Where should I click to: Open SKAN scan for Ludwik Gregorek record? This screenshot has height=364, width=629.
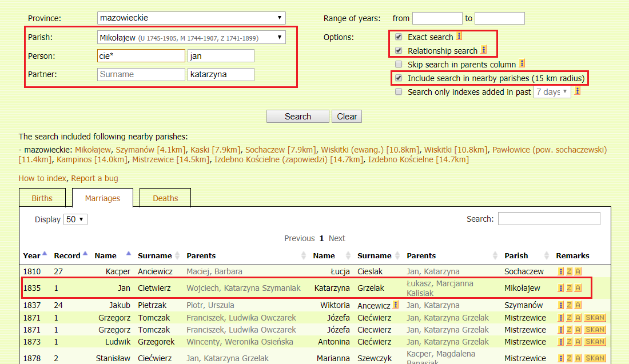pyautogui.click(x=595, y=342)
